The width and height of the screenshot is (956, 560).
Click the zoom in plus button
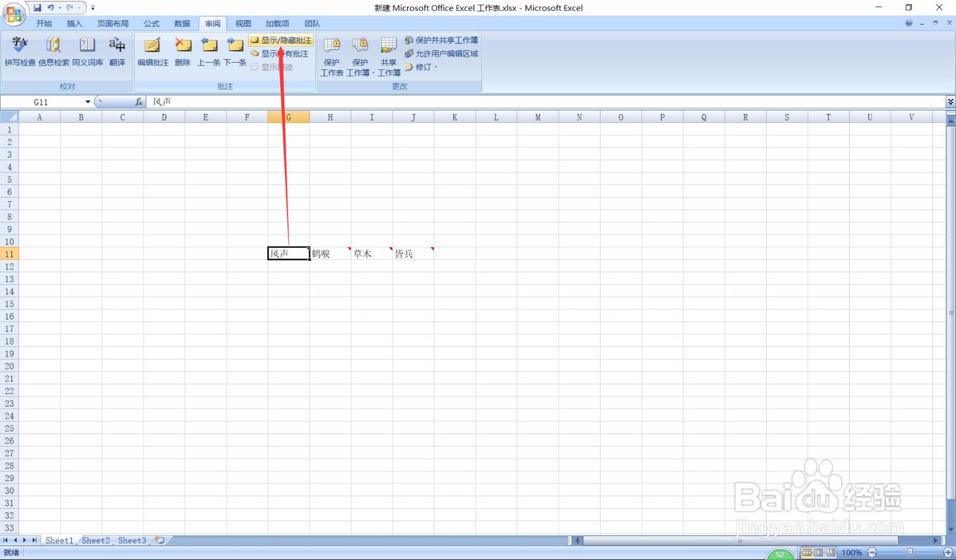tap(948, 553)
